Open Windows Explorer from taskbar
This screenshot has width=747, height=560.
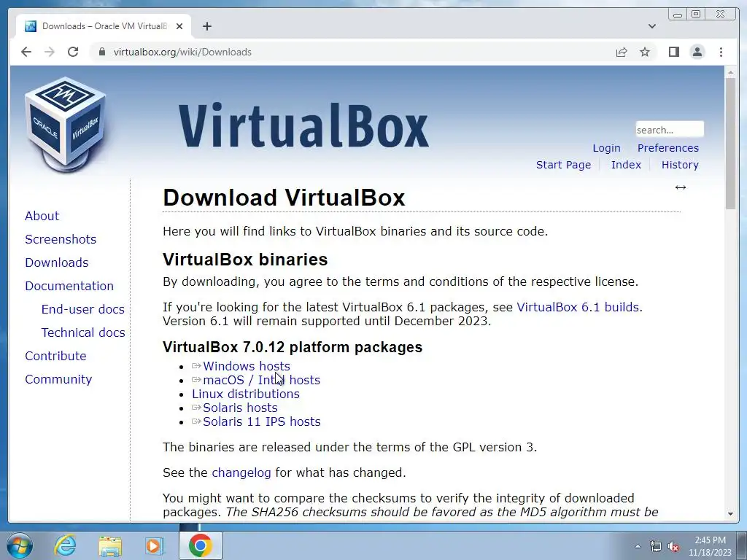click(x=110, y=545)
